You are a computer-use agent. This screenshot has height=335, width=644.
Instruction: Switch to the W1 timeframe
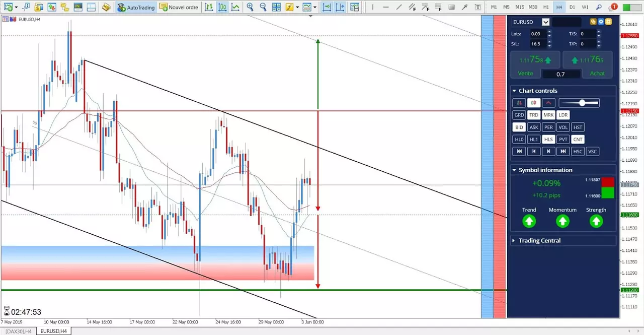point(585,7)
